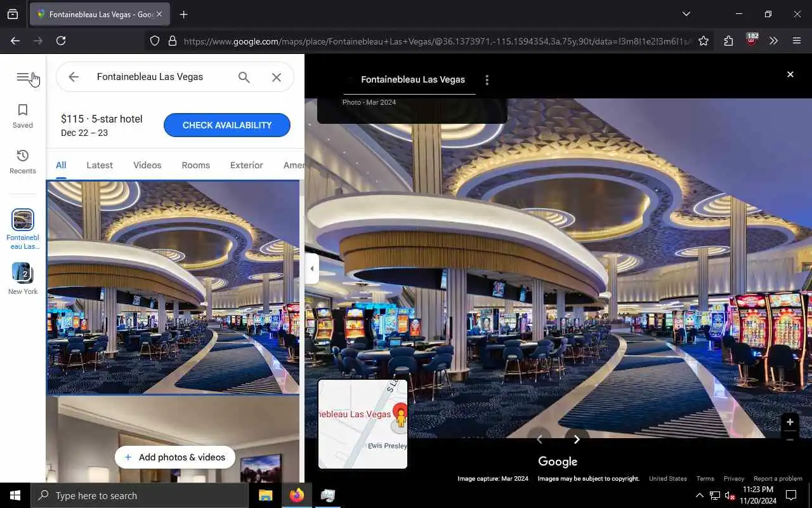This screenshot has height=508, width=812.
Task: Open a new browser tab
Action: pos(183,14)
